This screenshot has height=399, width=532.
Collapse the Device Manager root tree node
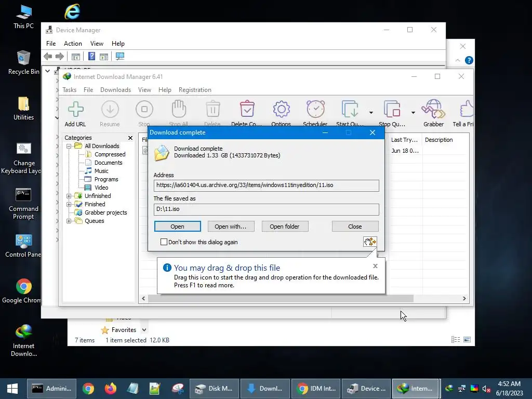coord(47,71)
